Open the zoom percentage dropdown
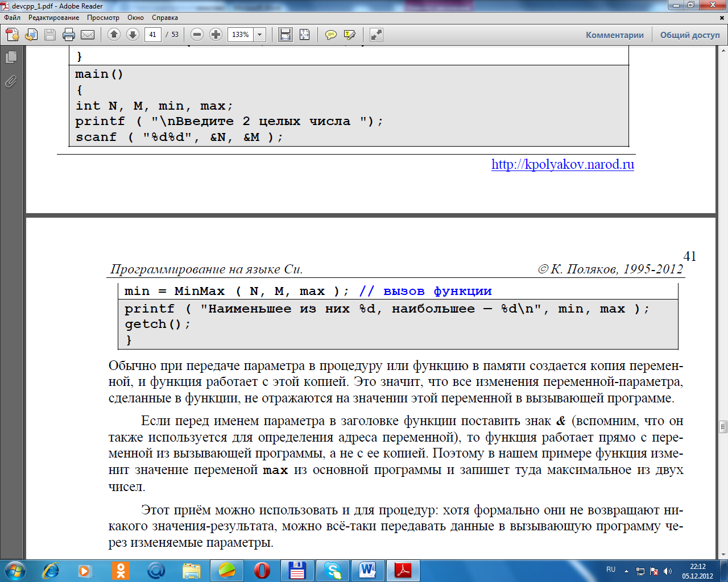This screenshot has width=728, height=582. (x=260, y=35)
